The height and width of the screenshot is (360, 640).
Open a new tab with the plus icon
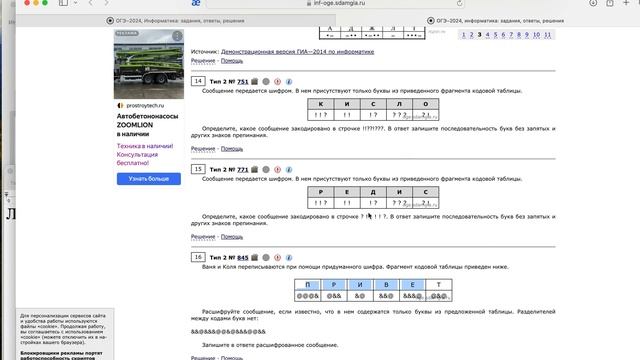coord(626,3)
